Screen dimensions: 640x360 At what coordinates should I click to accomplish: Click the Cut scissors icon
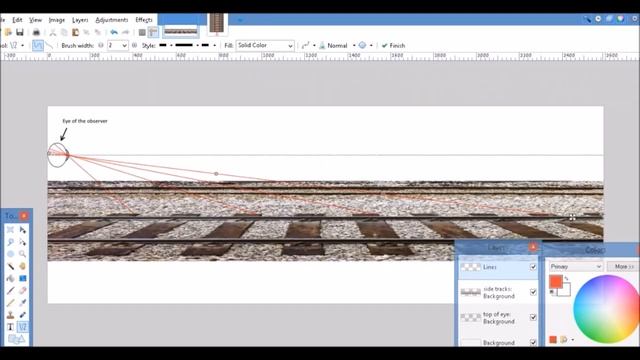tap(53, 32)
